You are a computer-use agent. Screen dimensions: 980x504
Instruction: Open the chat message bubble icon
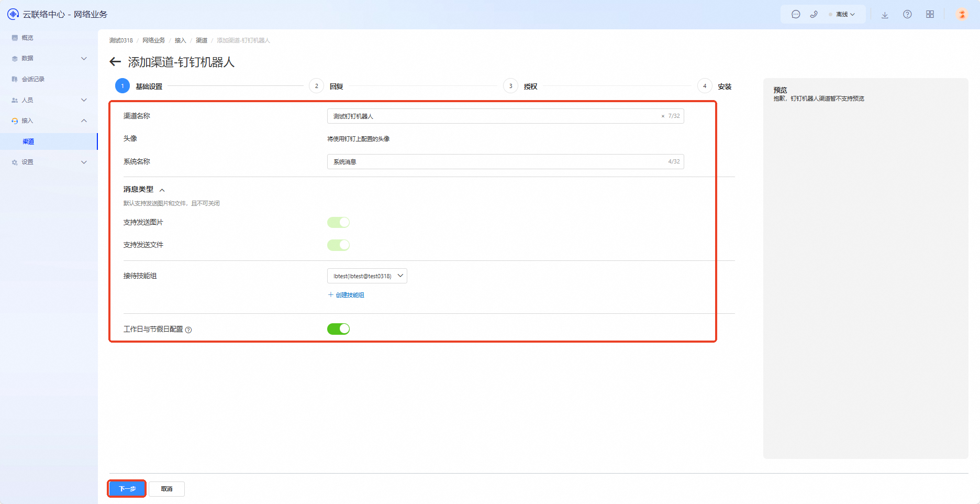pyautogui.click(x=796, y=14)
